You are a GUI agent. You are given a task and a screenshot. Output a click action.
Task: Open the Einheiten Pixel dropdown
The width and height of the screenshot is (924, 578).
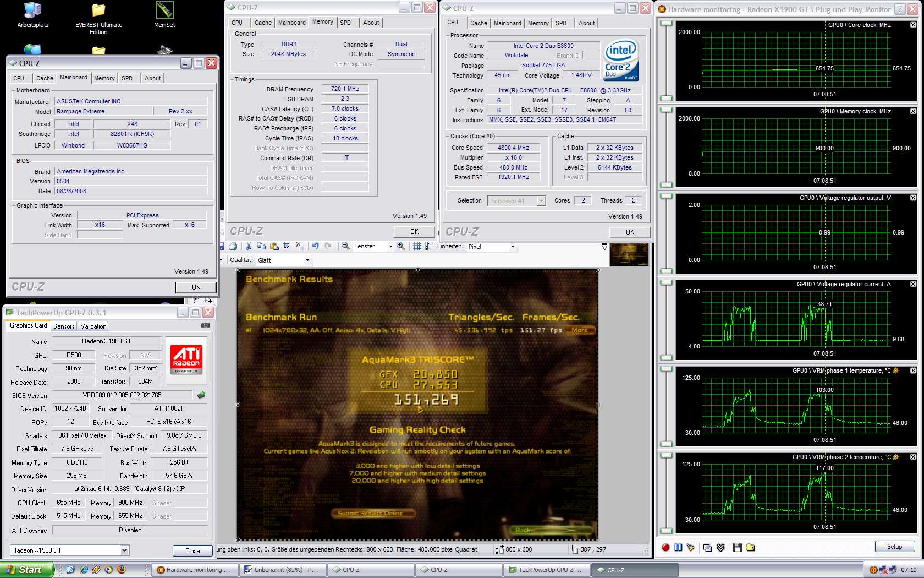513,246
